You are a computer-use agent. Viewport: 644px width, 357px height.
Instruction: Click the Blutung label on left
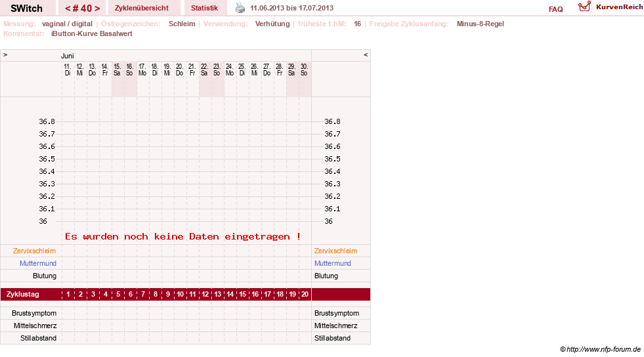tap(45, 276)
